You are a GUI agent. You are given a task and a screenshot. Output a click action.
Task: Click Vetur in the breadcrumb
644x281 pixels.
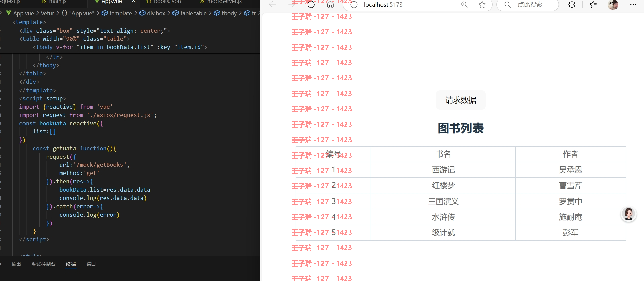pos(47,13)
